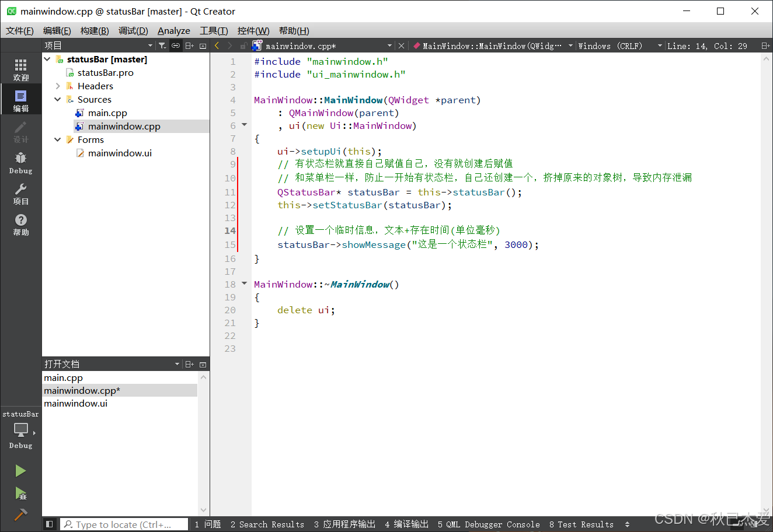This screenshot has height=532, width=773.
Task: Show the 1 问题 issues pane
Action: 208,524
